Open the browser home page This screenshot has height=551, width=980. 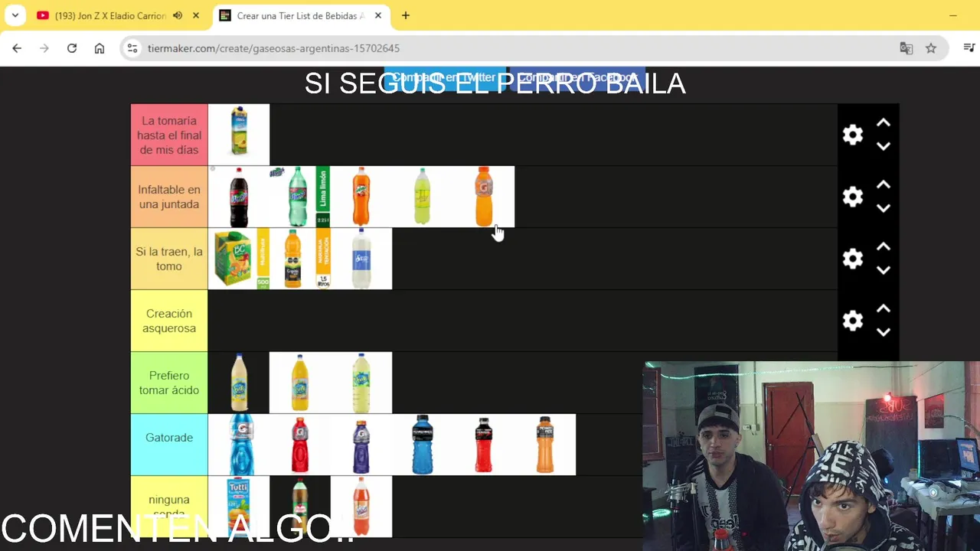coord(100,48)
